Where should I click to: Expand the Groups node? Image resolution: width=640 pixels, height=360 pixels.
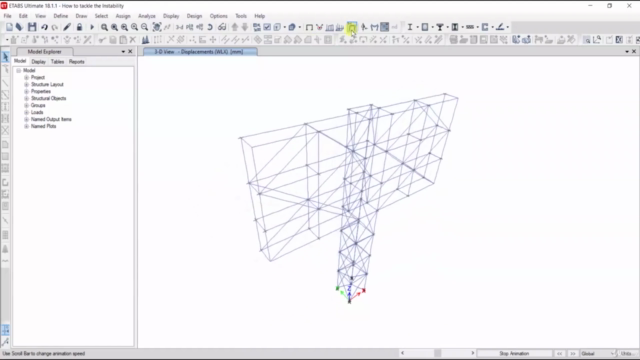click(x=27, y=105)
